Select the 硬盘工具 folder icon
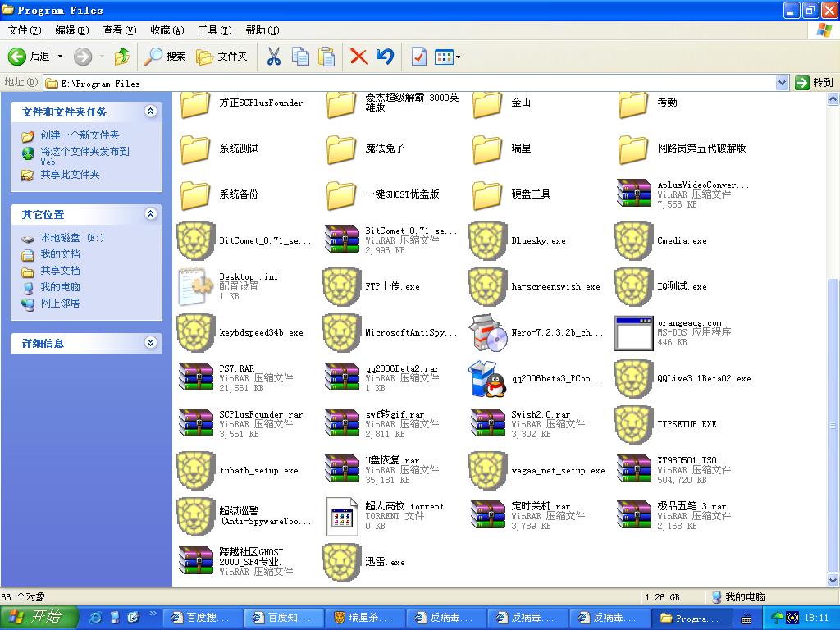This screenshot has height=630, width=840. 487,195
